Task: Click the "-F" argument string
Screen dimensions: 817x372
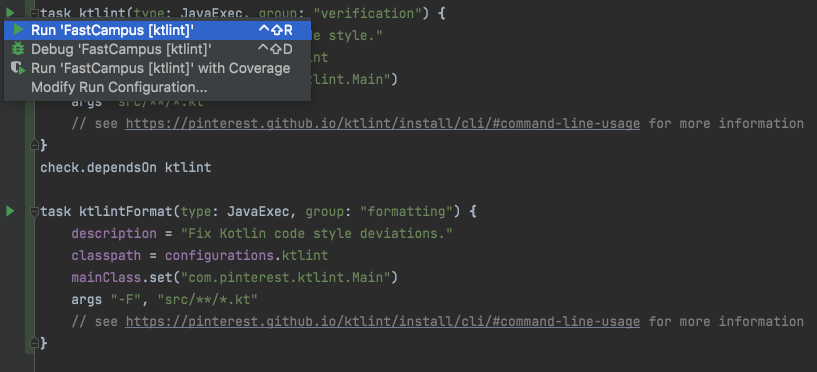Action: click(x=126, y=300)
